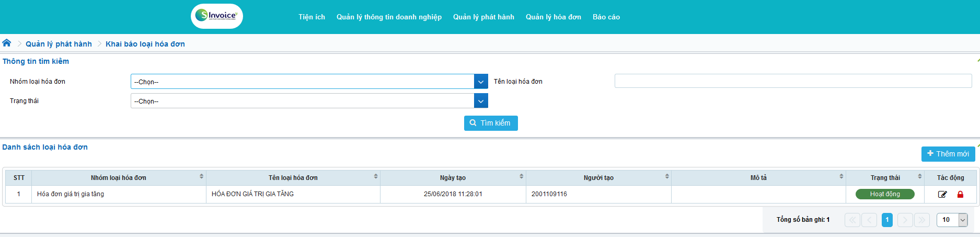The height and width of the screenshot is (237, 980).
Task: Open the Quản lý hóa đơn menu
Action: point(553,17)
